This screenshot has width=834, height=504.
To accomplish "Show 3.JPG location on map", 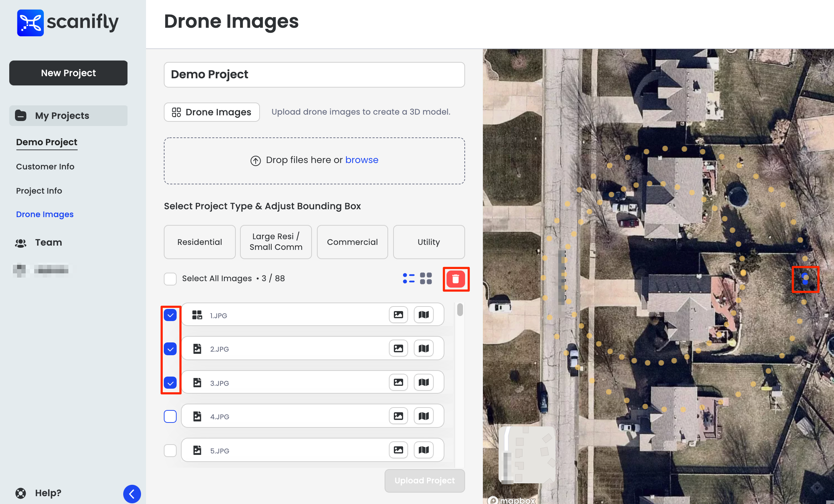I will coord(424,382).
